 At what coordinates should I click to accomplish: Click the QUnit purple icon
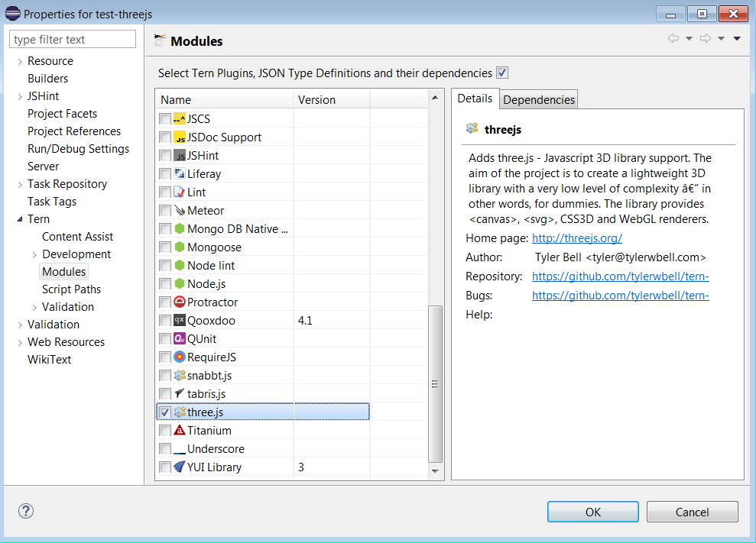click(x=180, y=339)
